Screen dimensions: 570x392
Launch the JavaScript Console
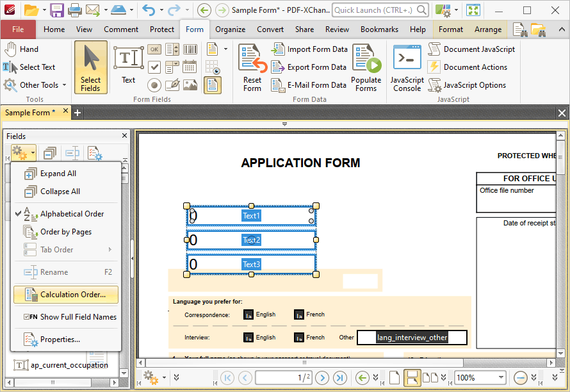407,68
